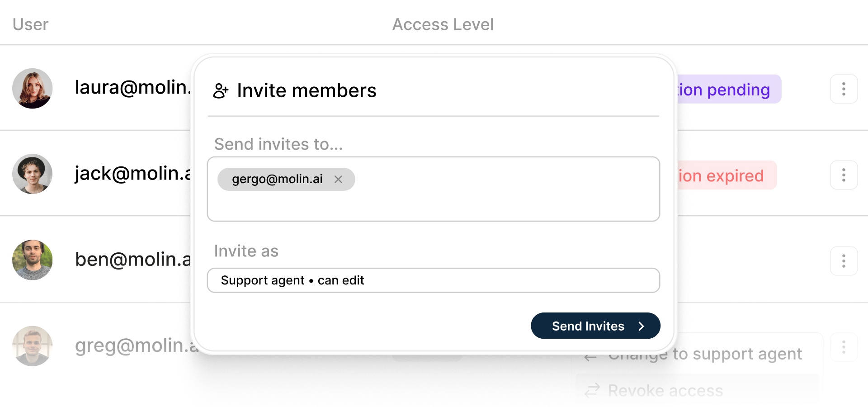
Task: Remove the gergo@molin.ai email chip
Action: tap(338, 180)
